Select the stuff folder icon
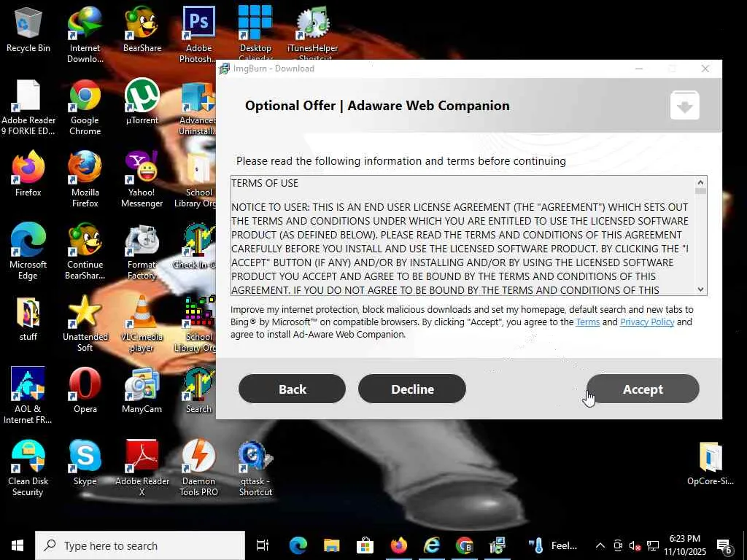 (28, 318)
